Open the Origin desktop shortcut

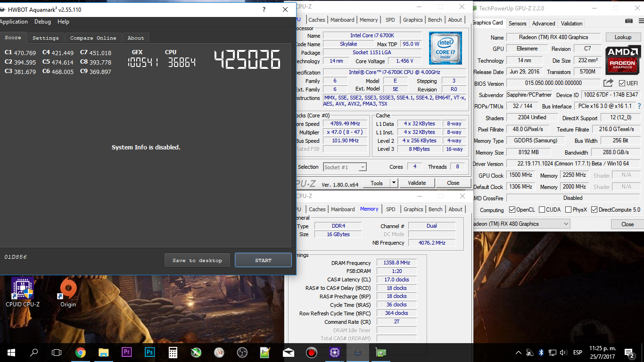click(x=68, y=292)
